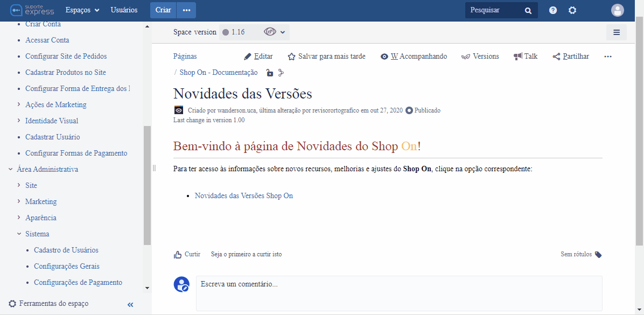Click the tag labels icon
Screen dimensions: 644x315
(x=598, y=255)
